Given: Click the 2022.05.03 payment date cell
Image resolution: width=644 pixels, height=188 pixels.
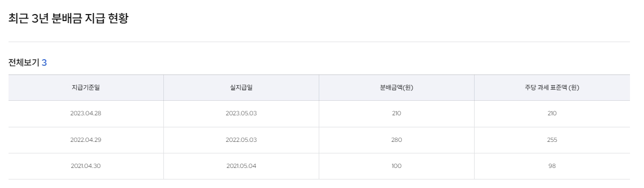Looking at the screenshot, I should [x=241, y=140].
